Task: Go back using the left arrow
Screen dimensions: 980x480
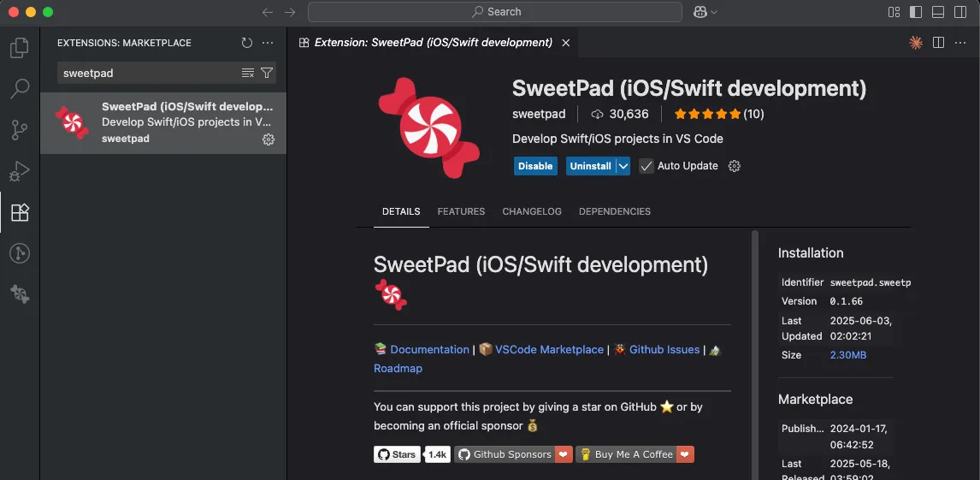Action: pos(268,12)
